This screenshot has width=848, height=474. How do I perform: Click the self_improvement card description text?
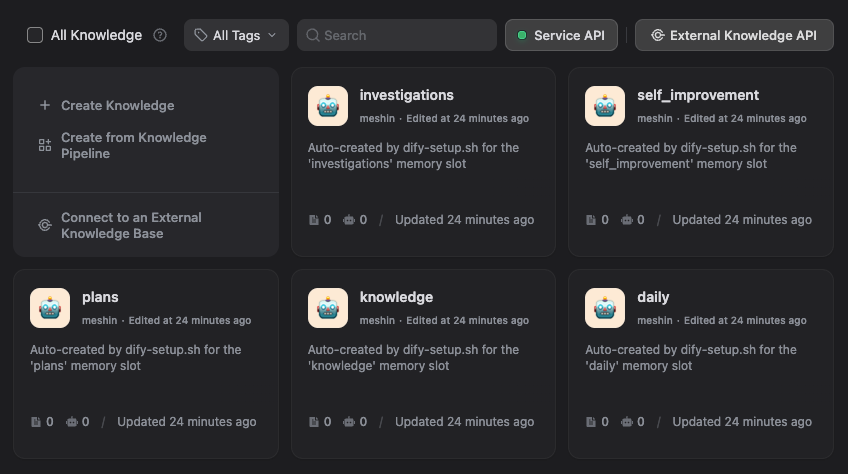click(691, 156)
